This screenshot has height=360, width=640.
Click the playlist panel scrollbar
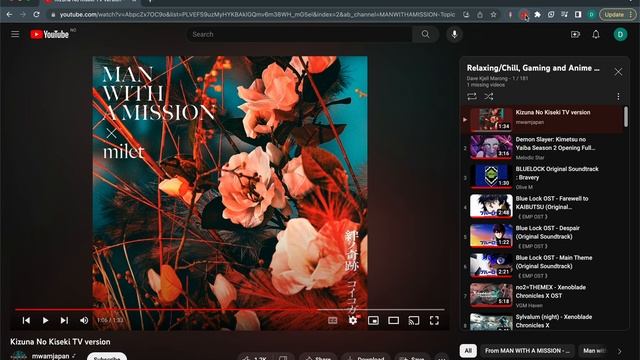coord(626,117)
